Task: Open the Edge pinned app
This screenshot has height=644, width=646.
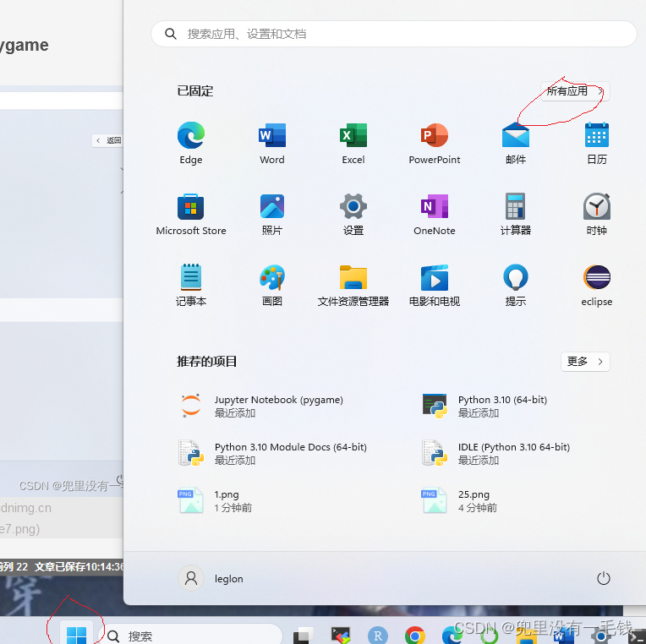Action: pyautogui.click(x=191, y=143)
